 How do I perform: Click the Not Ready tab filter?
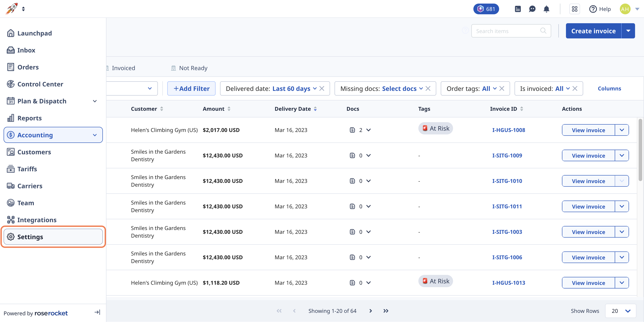click(x=193, y=67)
